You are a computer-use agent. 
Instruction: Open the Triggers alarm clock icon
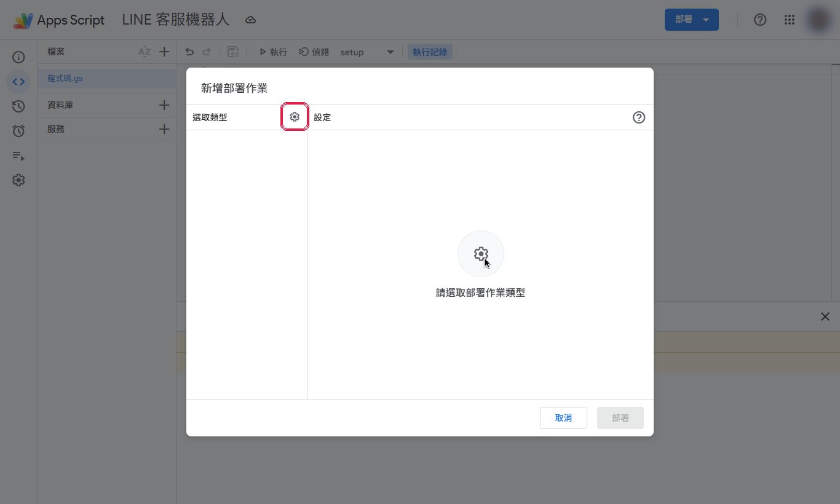pyautogui.click(x=18, y=131)
